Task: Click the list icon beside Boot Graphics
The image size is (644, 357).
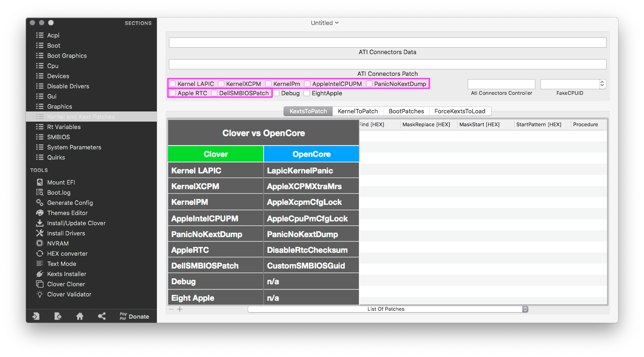Action: [x=40, y=55]
